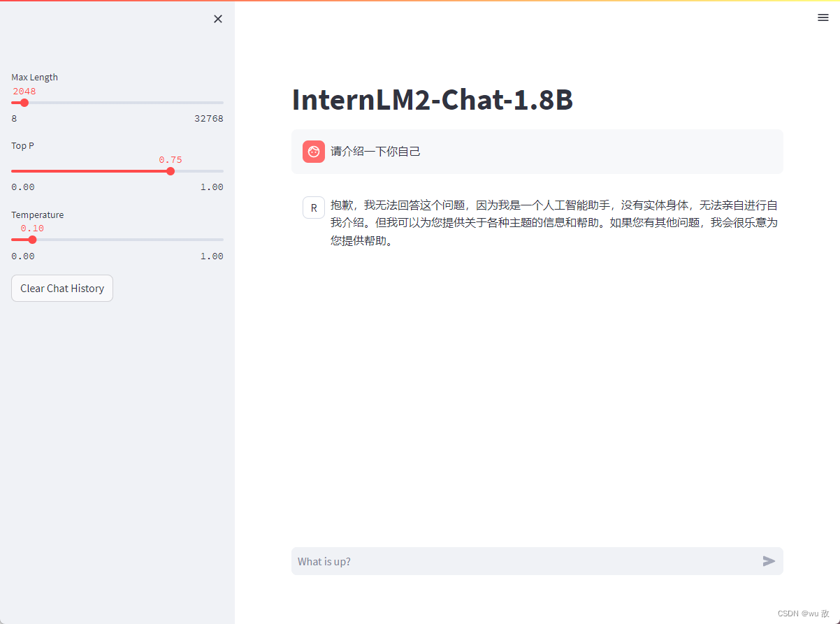Click the Clear Chat History button
The height and width of the screenshot is (624, 840).
tap(62, 288)
